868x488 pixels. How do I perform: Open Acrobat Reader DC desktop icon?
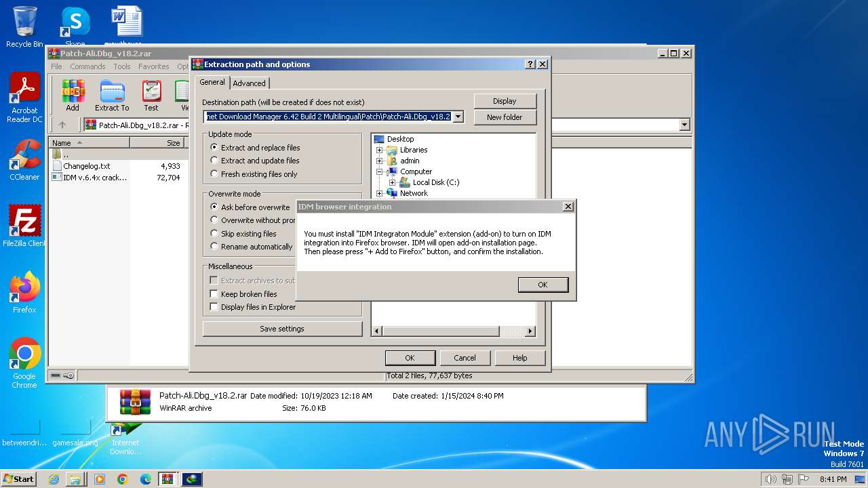coord(24,98)
